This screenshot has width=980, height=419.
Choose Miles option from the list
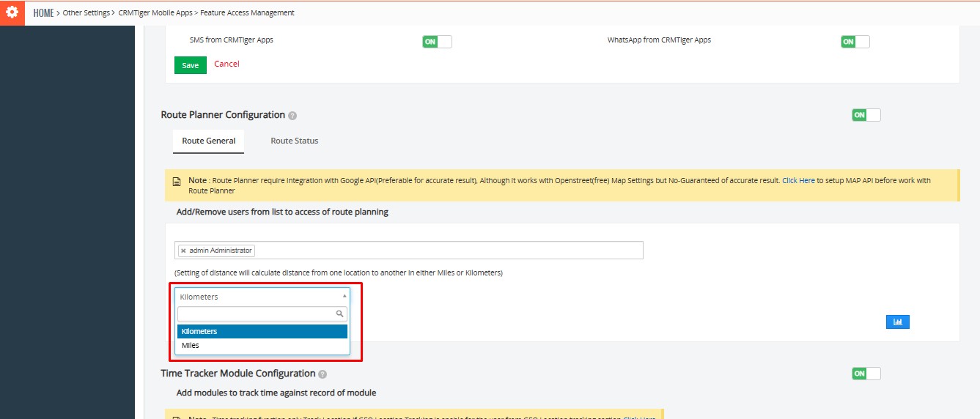point(262,345)
